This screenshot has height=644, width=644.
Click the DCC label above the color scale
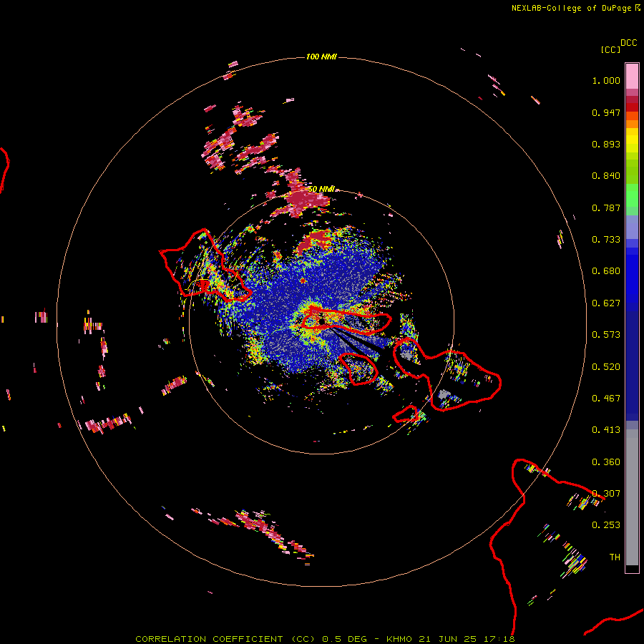[628, 43]
